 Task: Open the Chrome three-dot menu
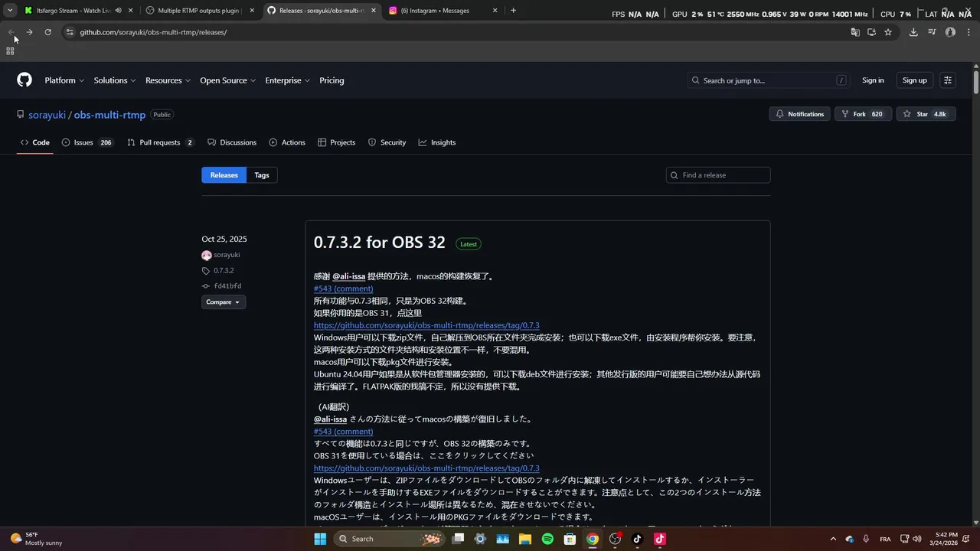969,32
